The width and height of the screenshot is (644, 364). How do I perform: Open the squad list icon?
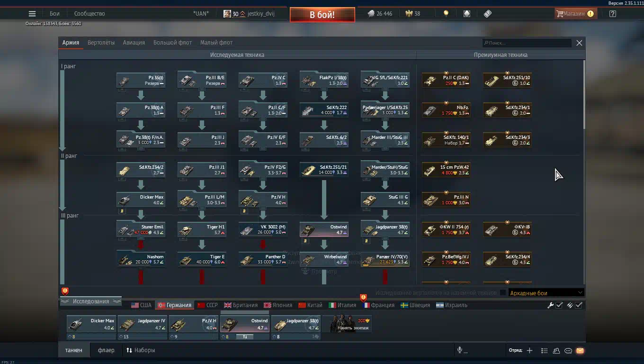pos(545,351)
